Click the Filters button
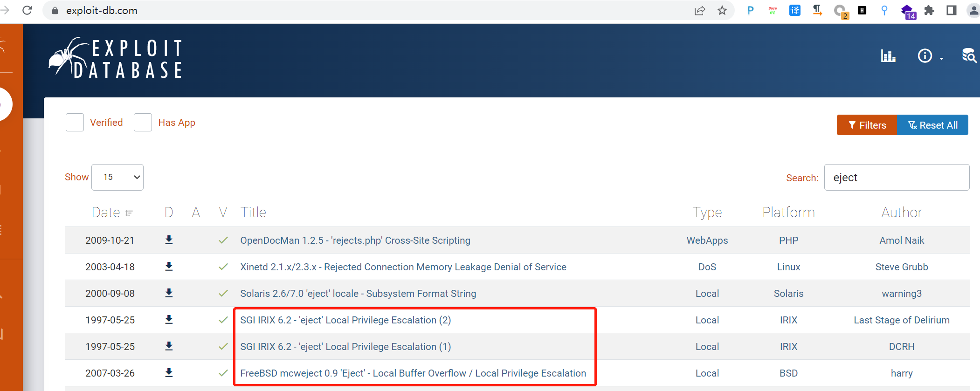980x391 pixels. coord(867,125)
